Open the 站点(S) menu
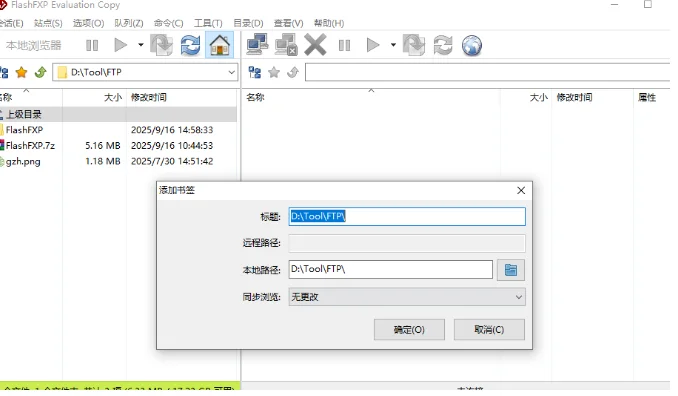This screenshot has width=678, height=396. pyautogui.click(x=48, y=23)
